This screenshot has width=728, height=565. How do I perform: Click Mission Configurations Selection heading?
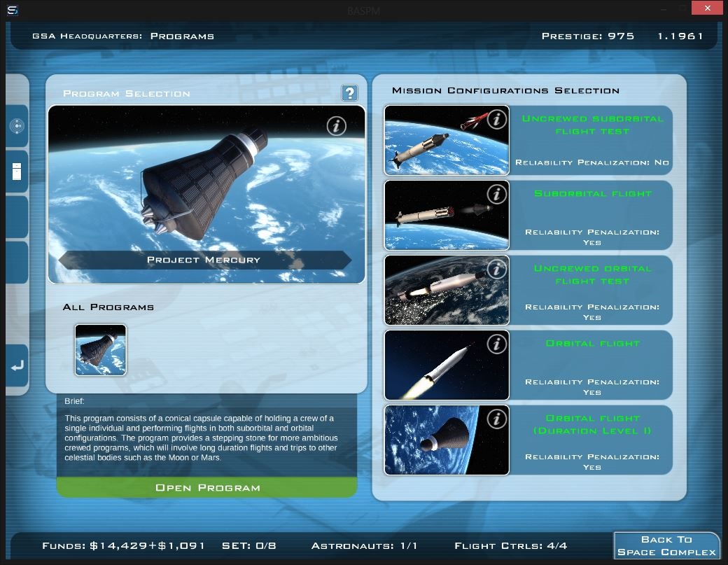pos(505,90)
